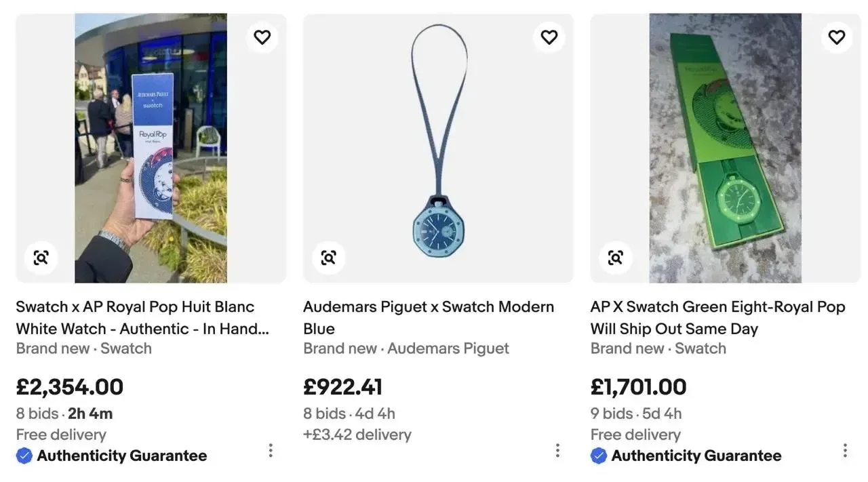The height and width of the screenshot is (482, 868).
Task: Find visually similar items to Modern Blue watch
Action: (329, 258)
